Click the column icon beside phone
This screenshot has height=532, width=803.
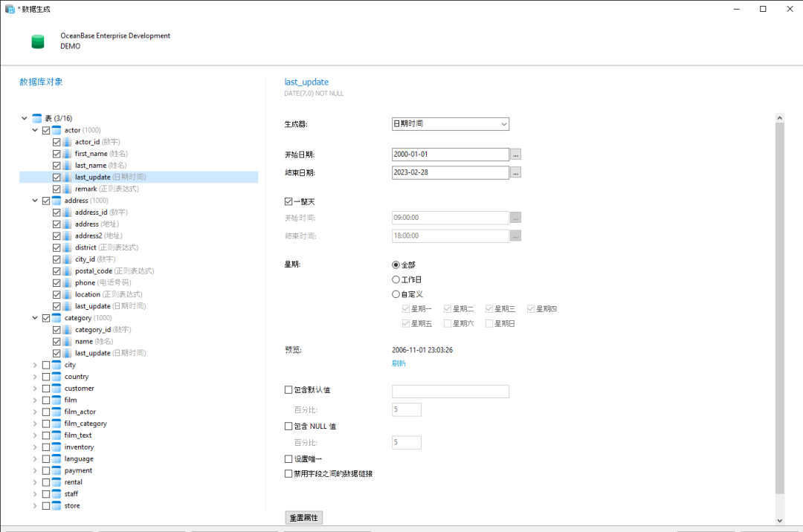click(x=67, y=283)
